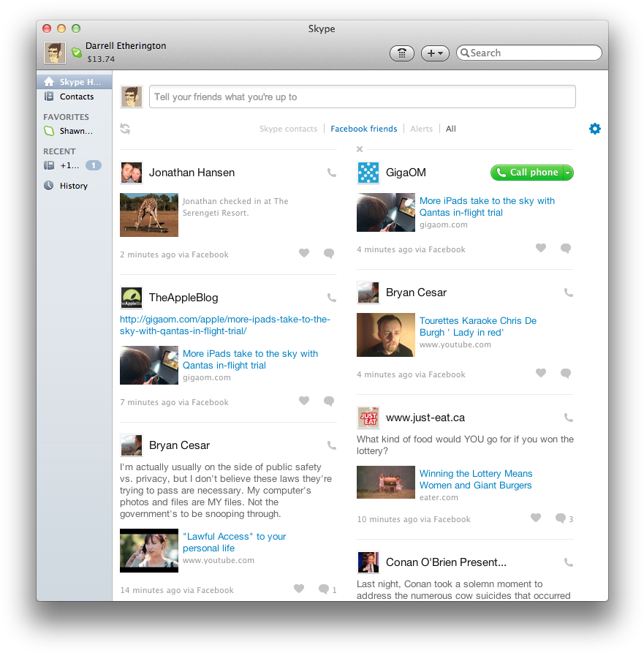Open comments on the just-eat.ca post
644x653 pixels.
561,518
